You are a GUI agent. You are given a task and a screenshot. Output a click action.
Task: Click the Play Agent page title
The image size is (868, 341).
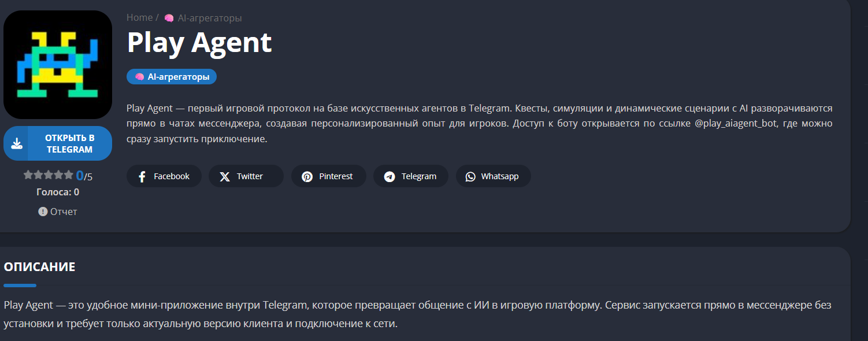pos(199,43)
